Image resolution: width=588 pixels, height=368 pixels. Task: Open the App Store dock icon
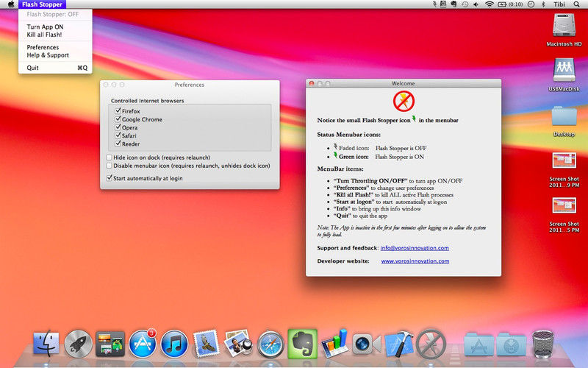[142, 344]
